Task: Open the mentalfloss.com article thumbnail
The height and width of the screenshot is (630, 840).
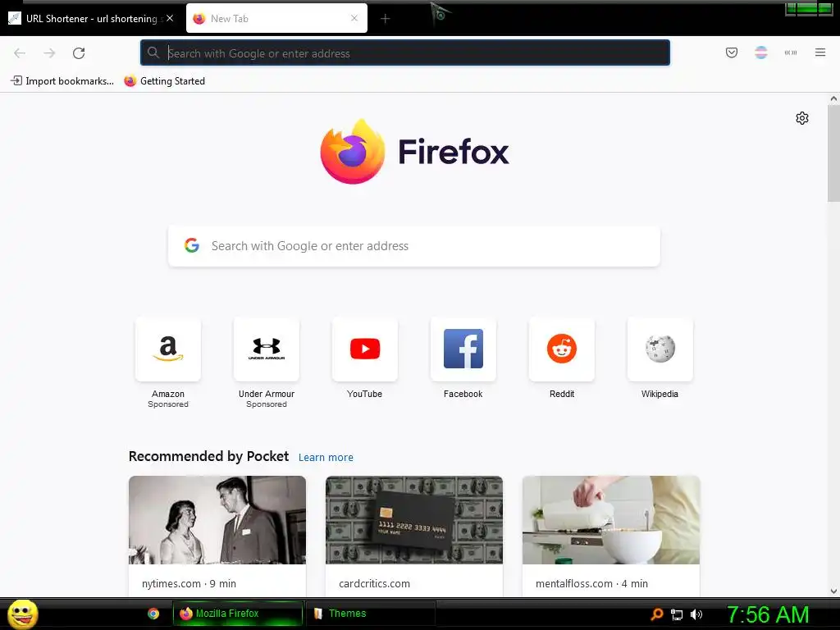Action: click(x=611, y=520)
